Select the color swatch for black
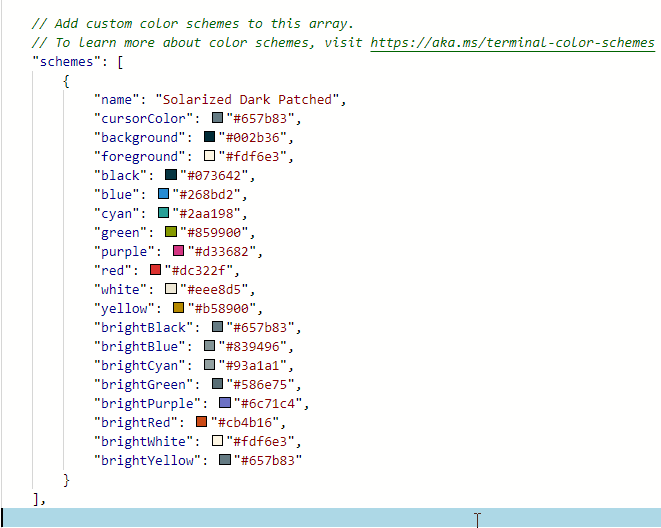661x528 pixels. pos(171,175)
